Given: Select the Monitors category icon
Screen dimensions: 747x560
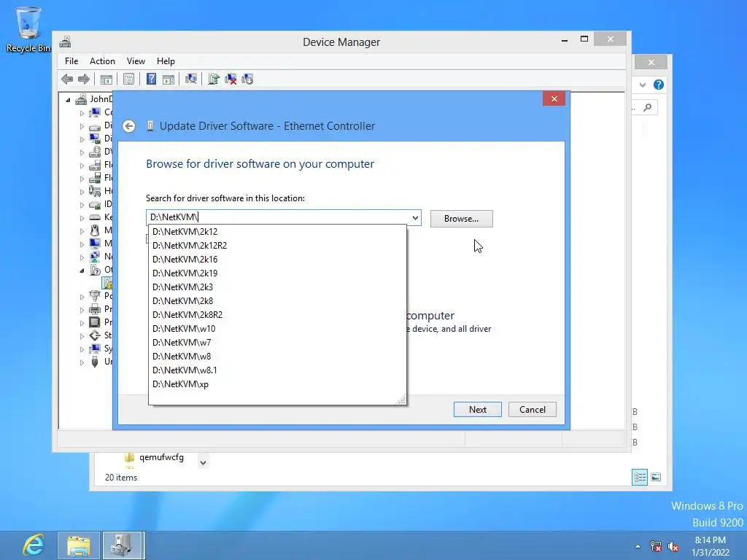Looking at the screenshot, I should (95, 244).
